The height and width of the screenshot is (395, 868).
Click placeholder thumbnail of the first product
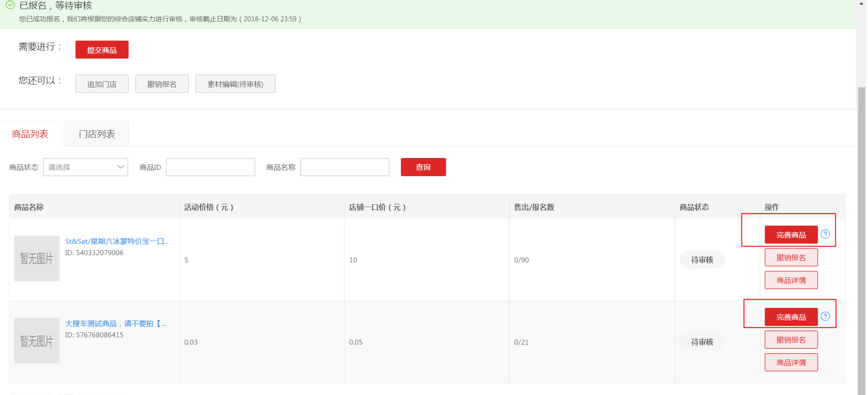click(37, 258)
